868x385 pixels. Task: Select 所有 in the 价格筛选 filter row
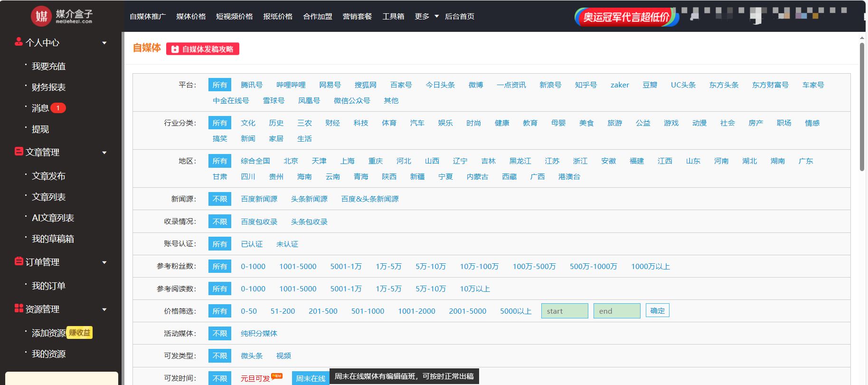coord(220,311)
